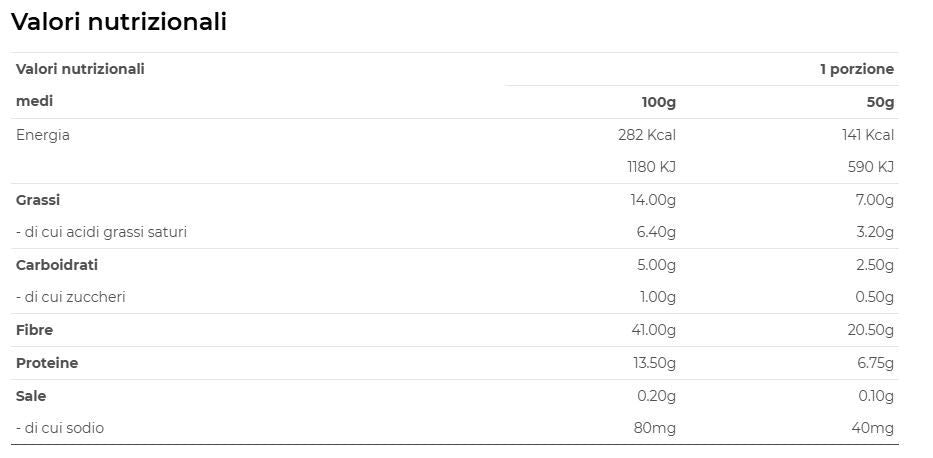
Task: Click the '41.00g' fibre value
Action: click(x=653, y=330)
